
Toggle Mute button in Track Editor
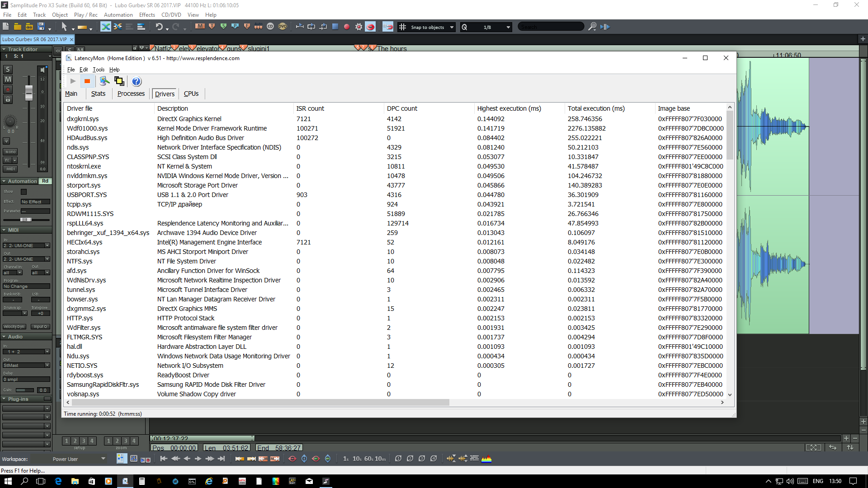(x=8, y=80)
